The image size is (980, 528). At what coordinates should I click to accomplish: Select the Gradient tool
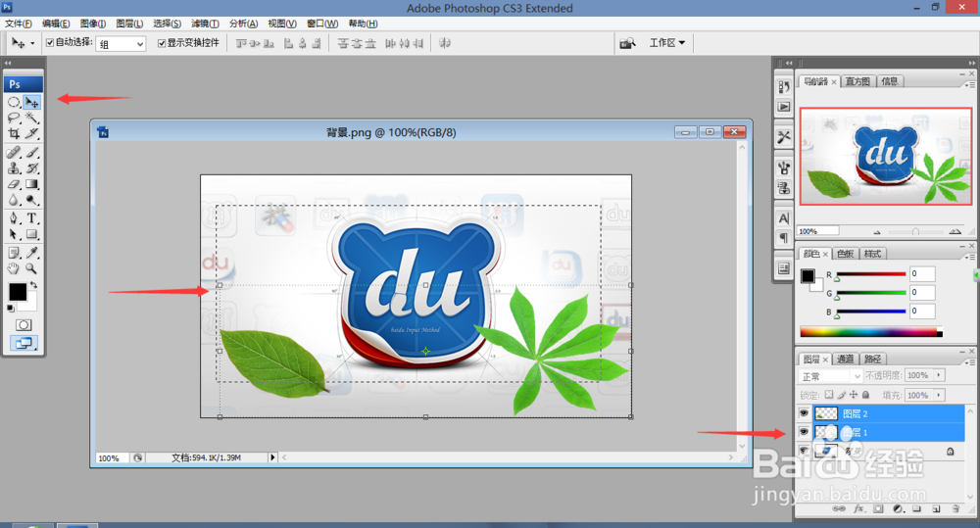coord(32,184)
